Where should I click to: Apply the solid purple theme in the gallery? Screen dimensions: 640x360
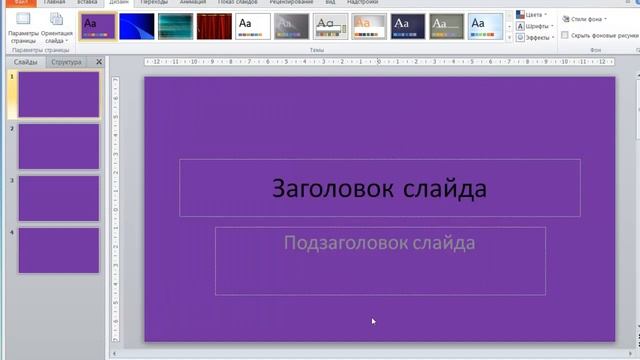tap(98, 26)
